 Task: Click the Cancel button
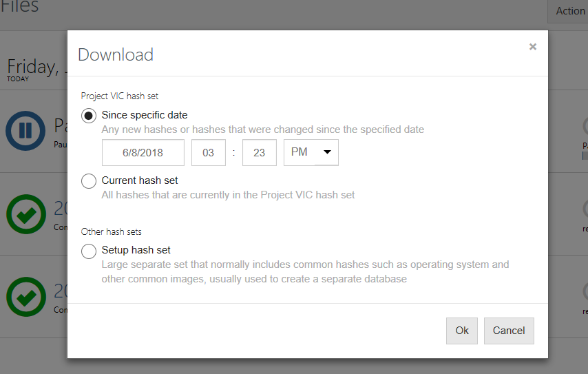point(509,331)
